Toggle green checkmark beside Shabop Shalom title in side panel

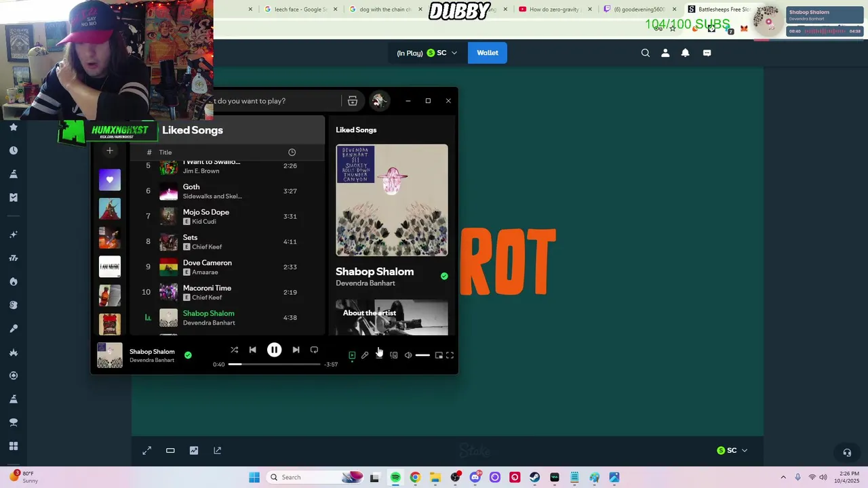click(444, 277)
